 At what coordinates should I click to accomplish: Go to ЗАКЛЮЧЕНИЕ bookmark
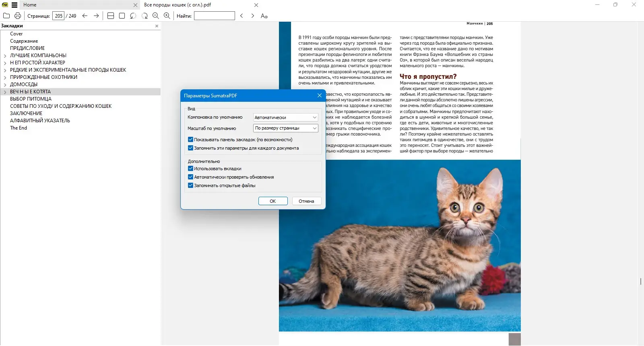[x=26, y=113]
